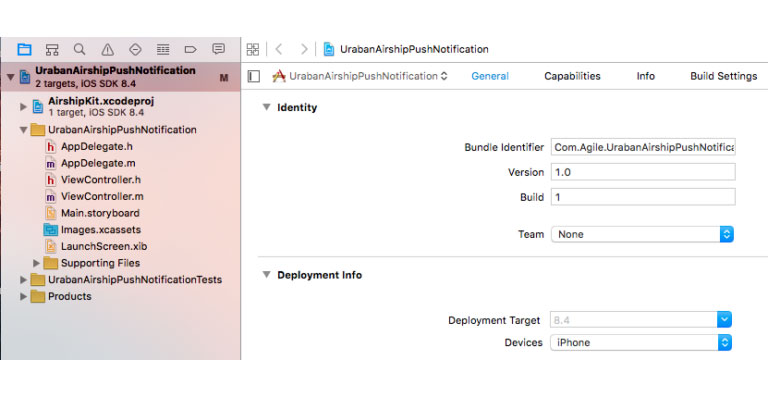
Task: Toggle the targets list sidebar icon
Action: click(254, 76)
